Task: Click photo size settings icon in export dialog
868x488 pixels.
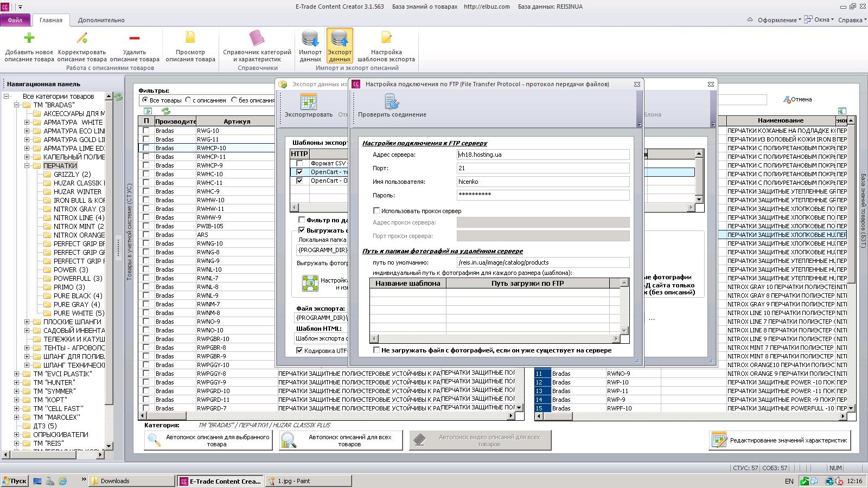Action: click(310, 283)
